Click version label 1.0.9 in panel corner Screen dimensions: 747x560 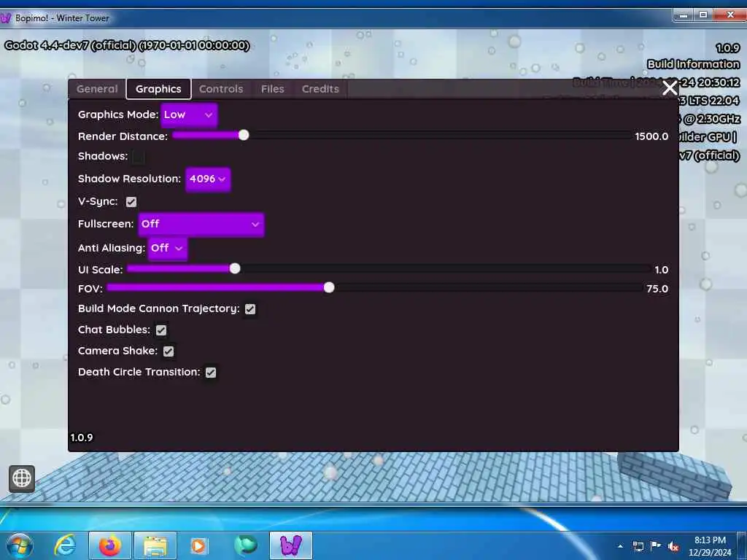click(82, 437)
